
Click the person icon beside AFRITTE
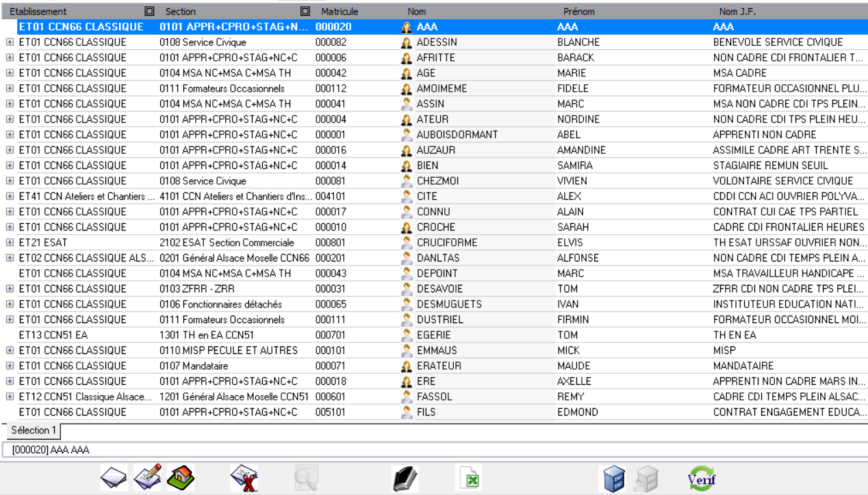407,58
